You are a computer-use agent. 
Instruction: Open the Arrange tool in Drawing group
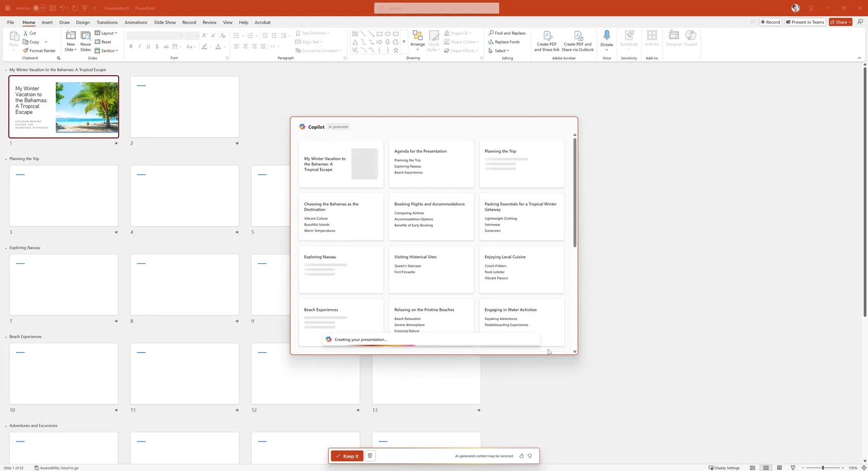pyautogui.click(x=417, y=39)
